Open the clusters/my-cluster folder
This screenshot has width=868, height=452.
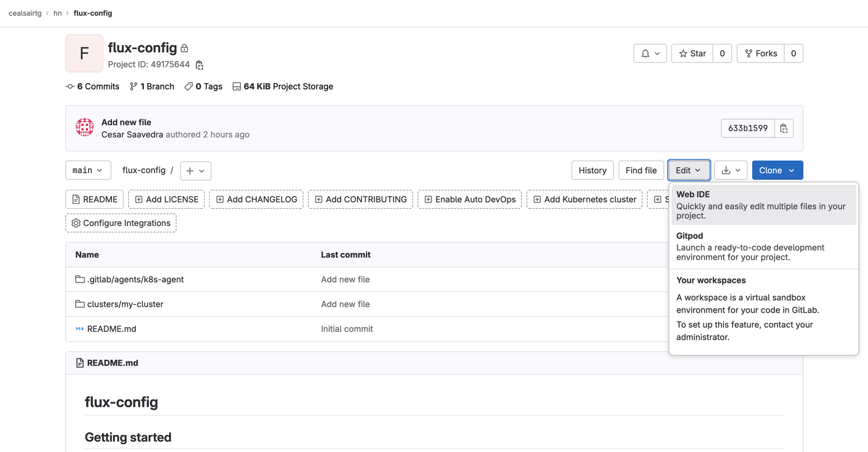coord(125,304)
